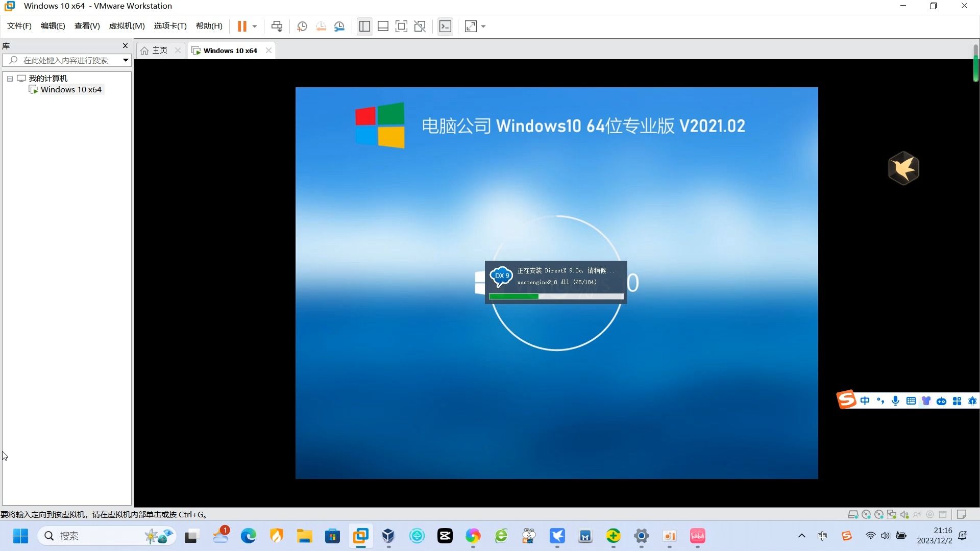
Task: Start Sogou voice input microphone
Action: tap(895, 401)
